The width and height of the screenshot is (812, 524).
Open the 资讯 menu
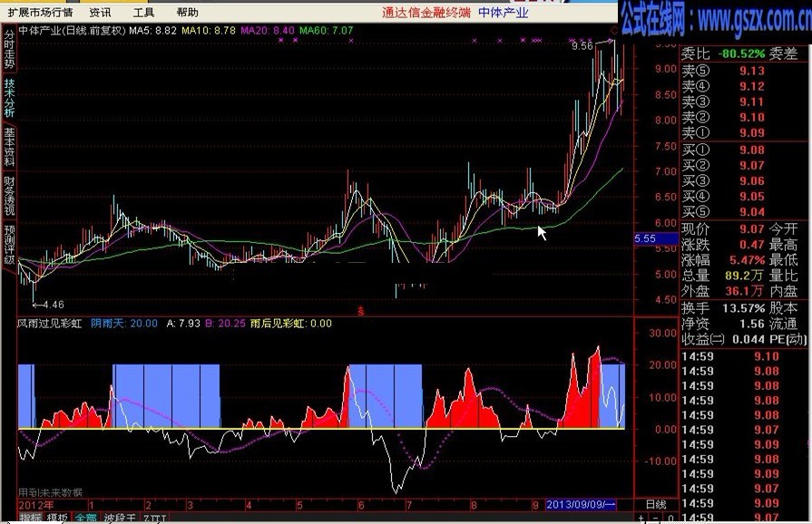[100, 12]
